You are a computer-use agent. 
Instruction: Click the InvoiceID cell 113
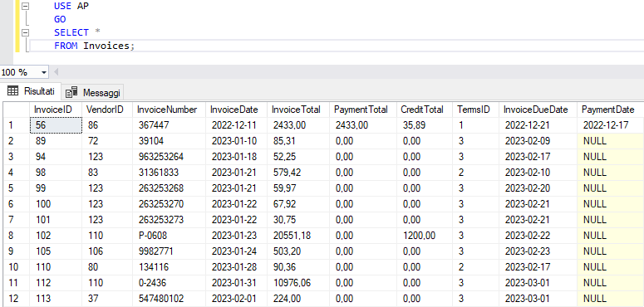(56, 299)
